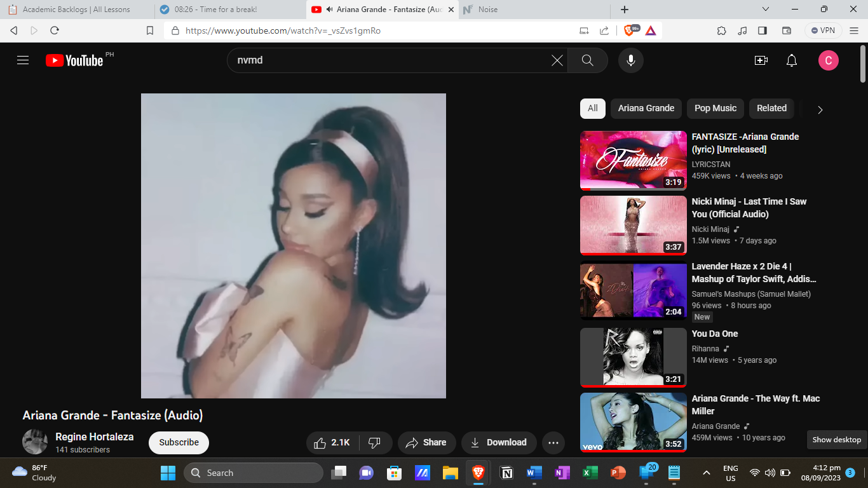This screenshot has height=488, width=868.
Task: Click the Download button
Action: click(499, 442)
